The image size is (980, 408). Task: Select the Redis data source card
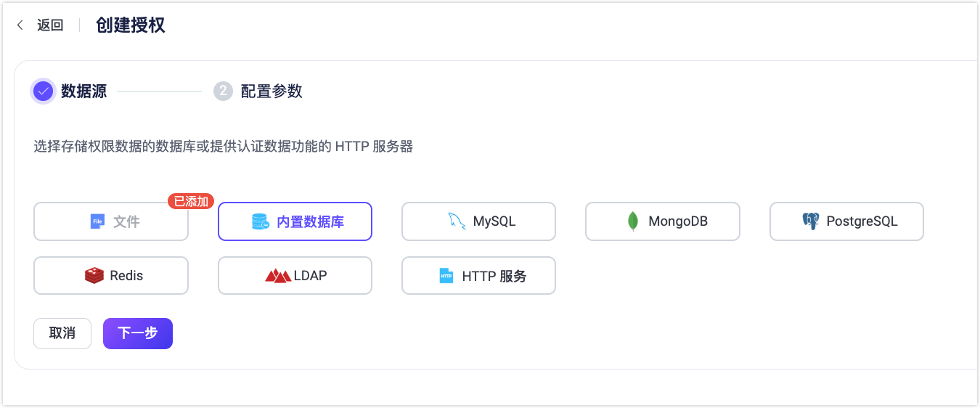pyautogui.click(x=111, y=276)
